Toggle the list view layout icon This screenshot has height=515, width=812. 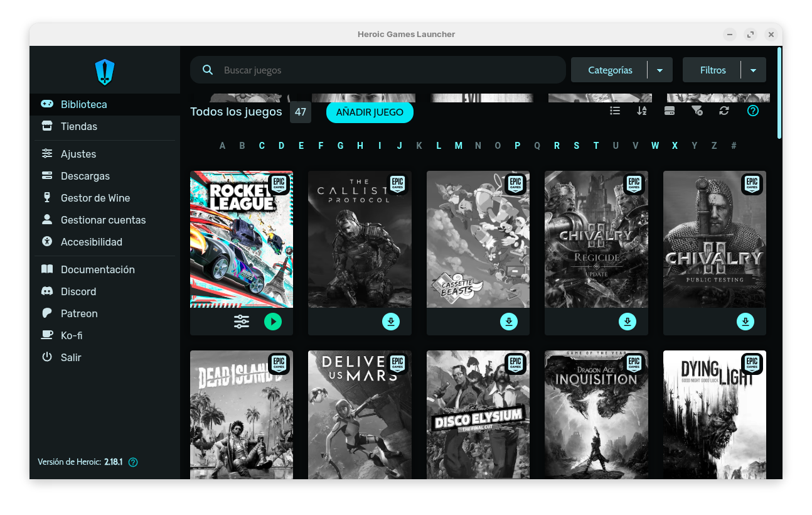615,111
